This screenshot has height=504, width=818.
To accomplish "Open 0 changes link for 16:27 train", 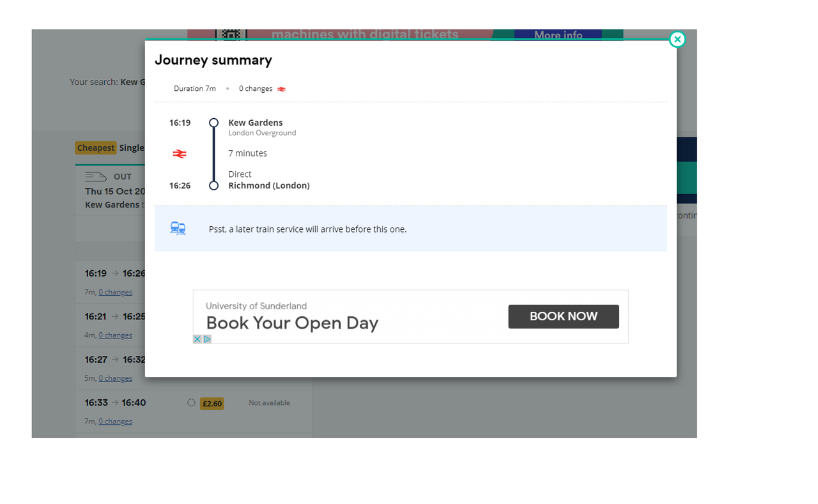I will tap(115, 378).
